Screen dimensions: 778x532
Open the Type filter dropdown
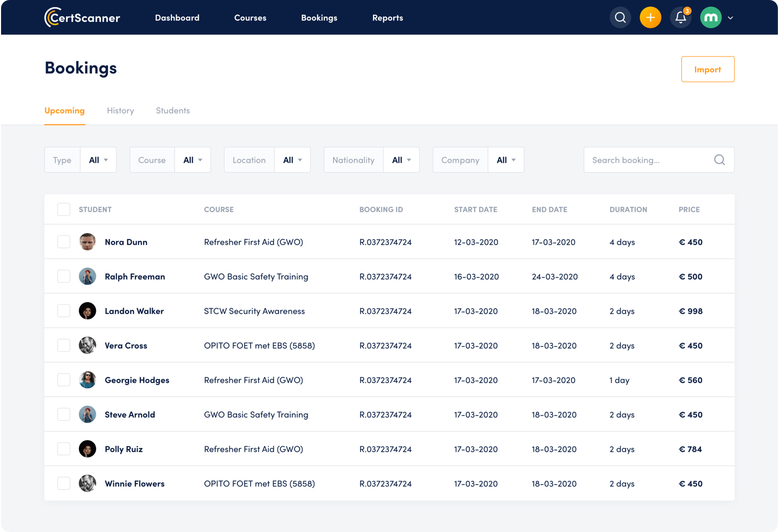pyautogui.click(x=98, y=160)
